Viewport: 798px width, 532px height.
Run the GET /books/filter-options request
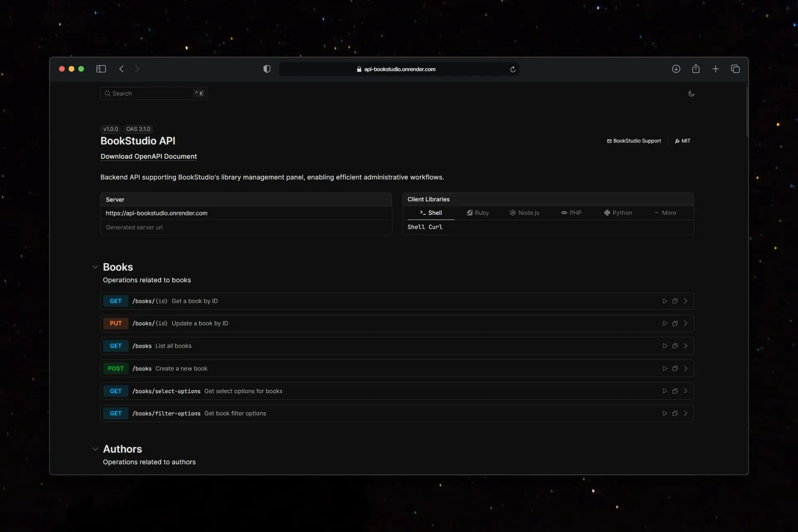pos(664,413)
